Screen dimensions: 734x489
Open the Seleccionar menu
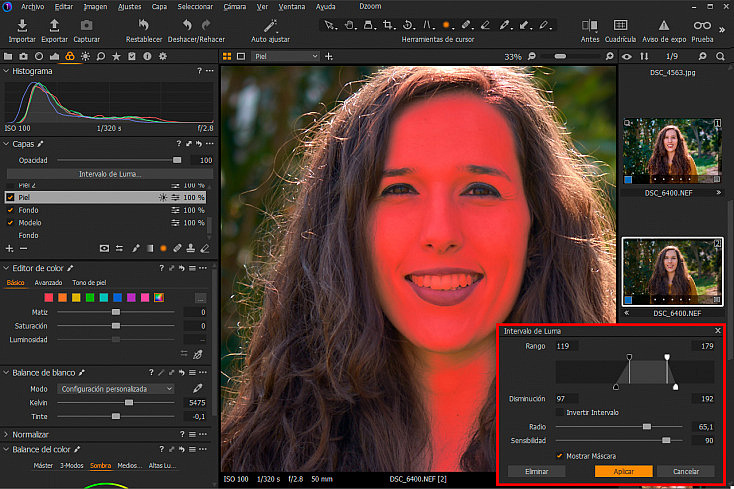[195, 7]
